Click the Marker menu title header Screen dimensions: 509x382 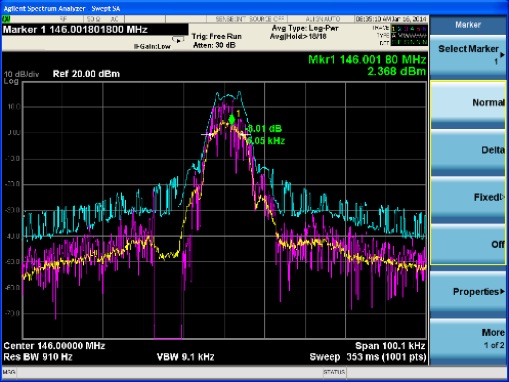468,24
